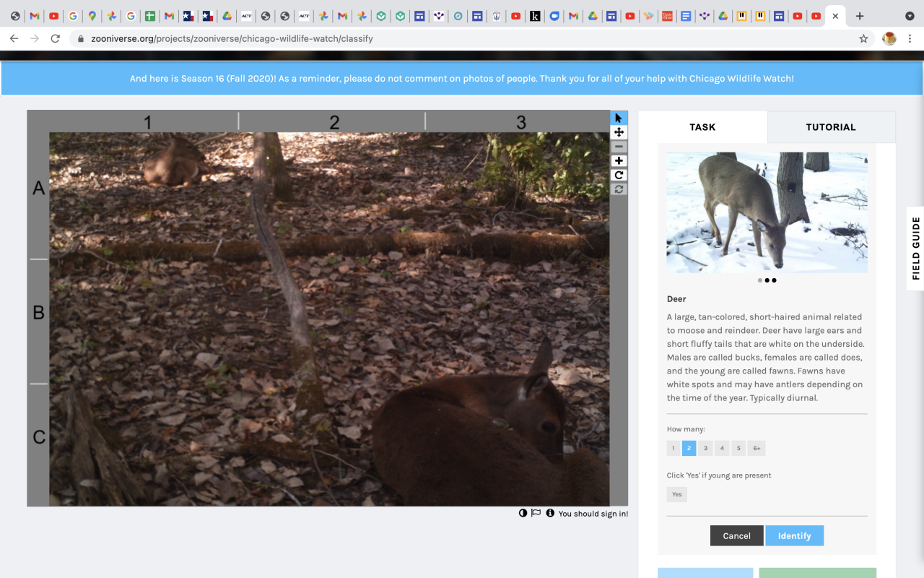This screenshot has width=924, height=578.
Task: Close the current browser tab
Action: [835, 16]
